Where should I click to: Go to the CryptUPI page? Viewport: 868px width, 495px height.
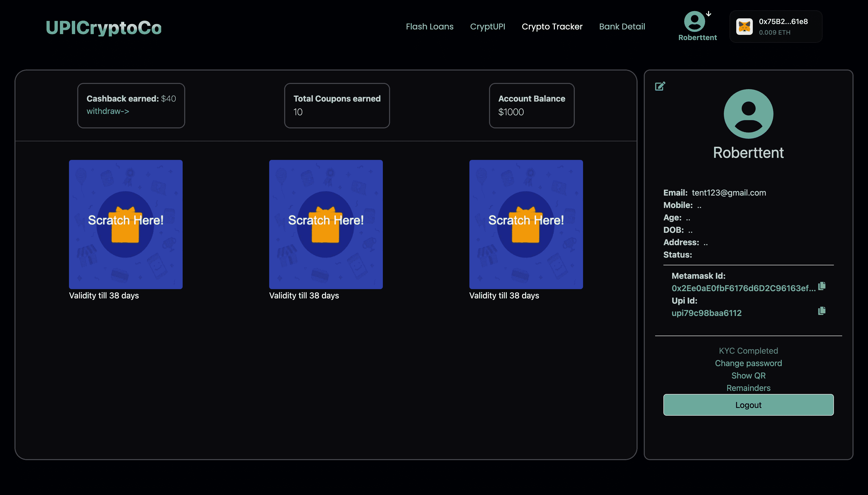click(487, 27)
